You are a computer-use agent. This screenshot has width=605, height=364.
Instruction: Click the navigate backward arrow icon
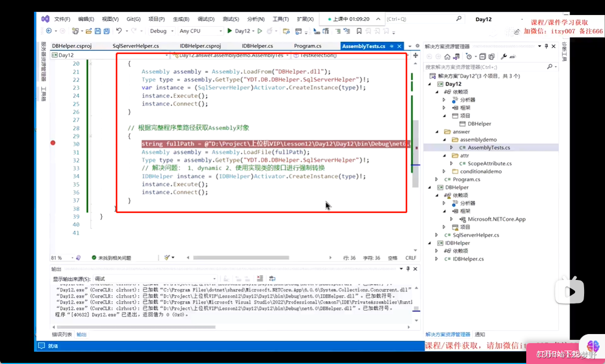(49, 31)
